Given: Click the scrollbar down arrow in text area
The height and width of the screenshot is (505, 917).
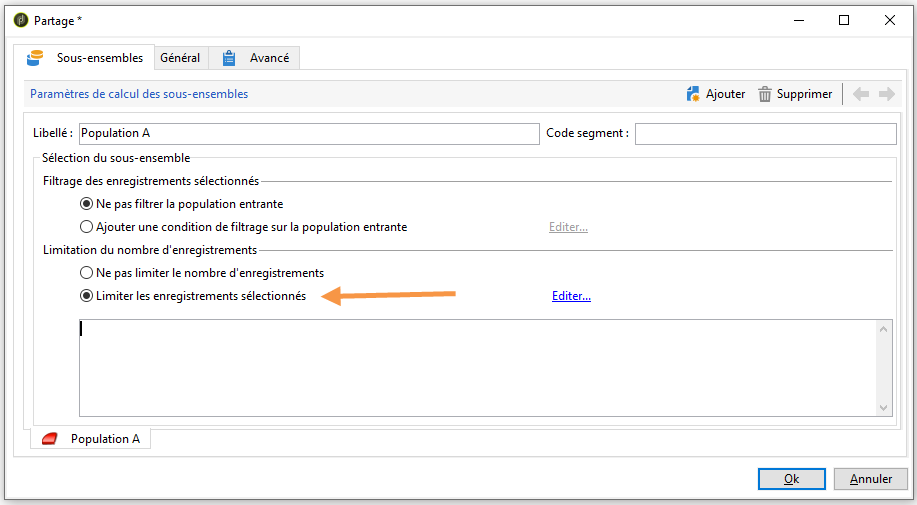Looking at the screenshot, I should pos(884,408).
